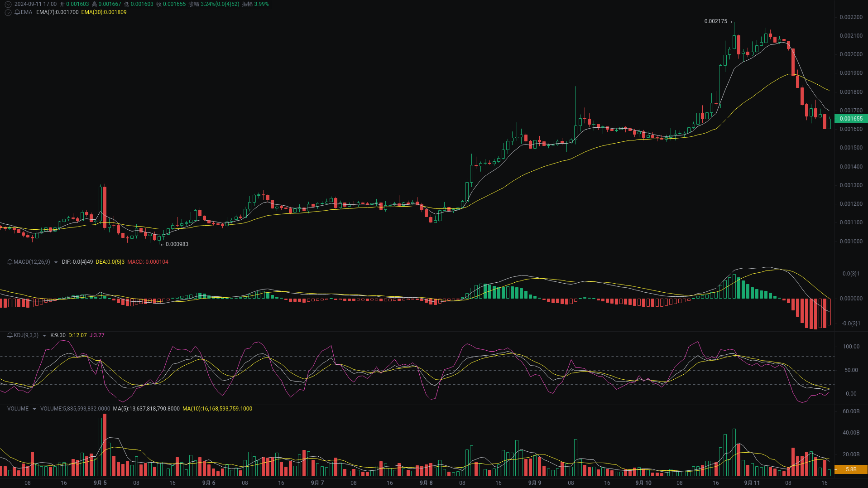Click the 9月 5 date label on time axis
Viewport: 868px width, 488px height.
click(x=100, y=483)
